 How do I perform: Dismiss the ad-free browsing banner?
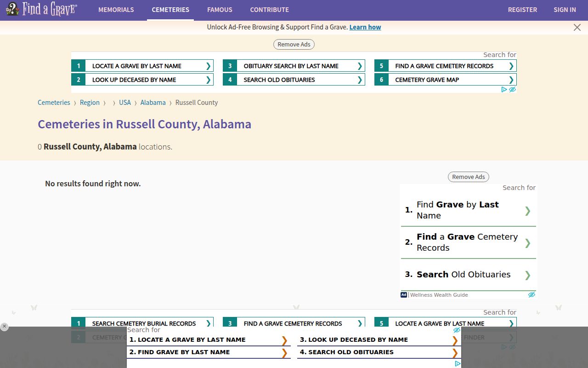577,28
